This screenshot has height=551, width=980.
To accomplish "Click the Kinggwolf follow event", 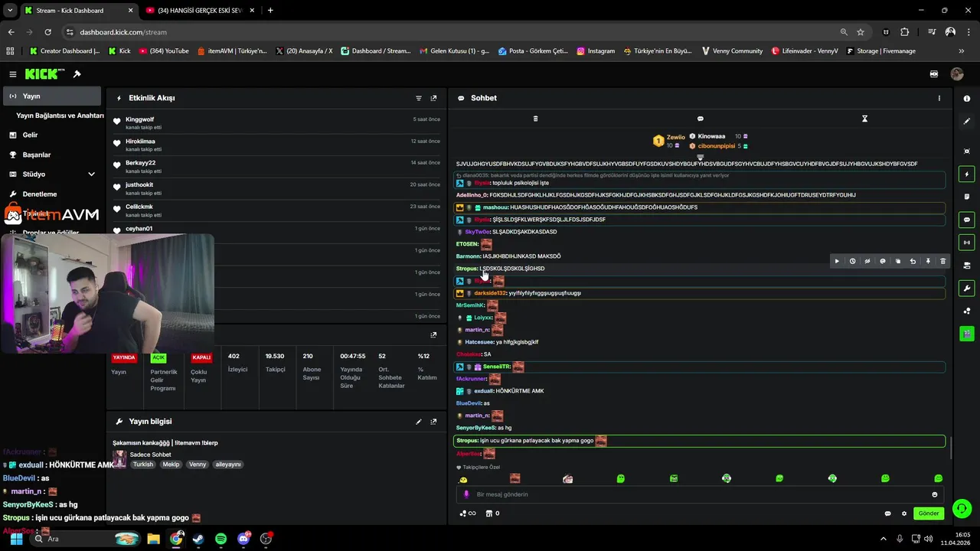I will click(x=277, y=122).
